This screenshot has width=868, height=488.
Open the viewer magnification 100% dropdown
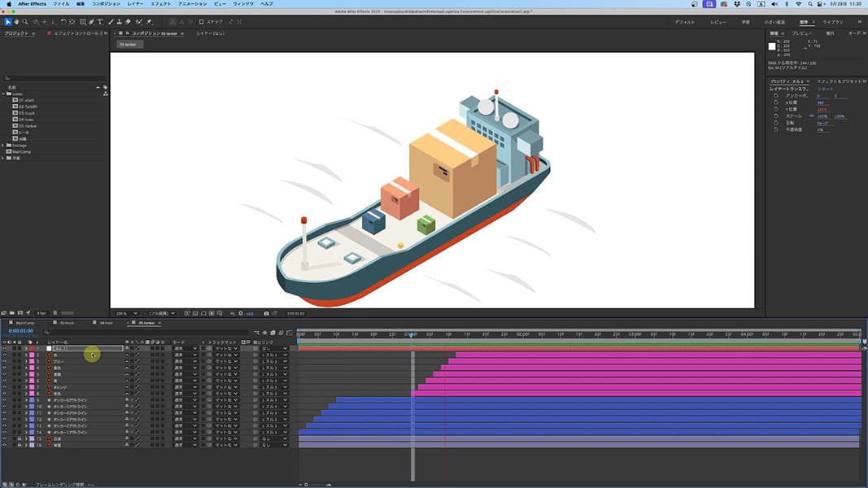[122, 313]
